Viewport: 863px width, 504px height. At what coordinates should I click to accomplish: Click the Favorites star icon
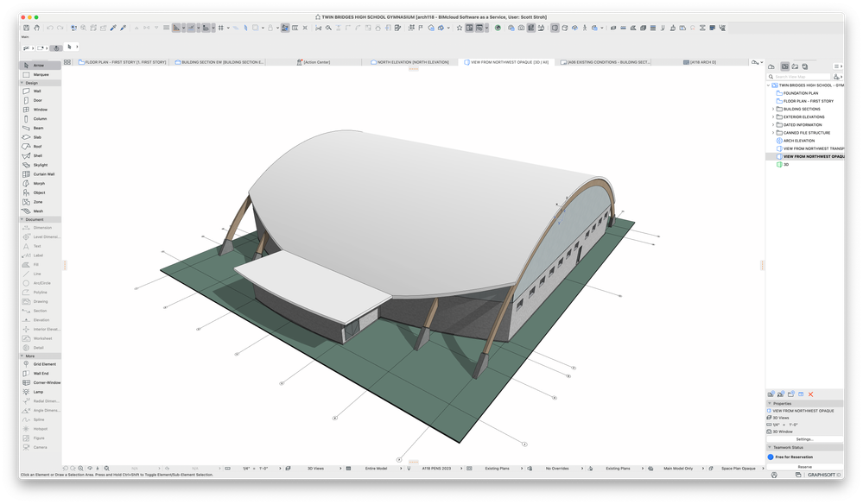[459, 28]
